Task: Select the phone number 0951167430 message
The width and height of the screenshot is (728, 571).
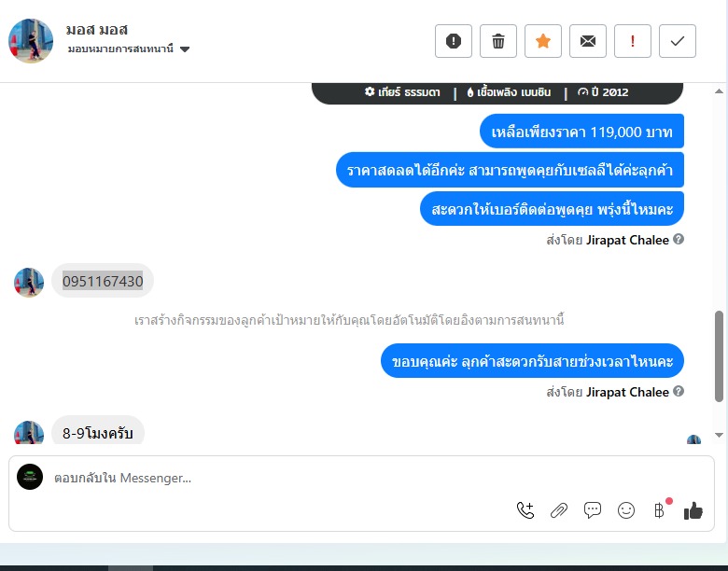Action: tap(103, 281)
